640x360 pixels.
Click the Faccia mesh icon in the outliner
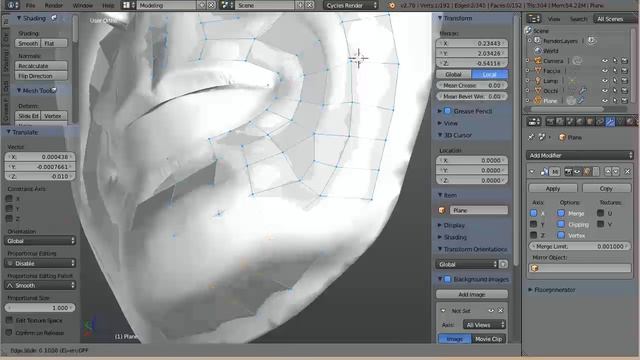[538, 71]
